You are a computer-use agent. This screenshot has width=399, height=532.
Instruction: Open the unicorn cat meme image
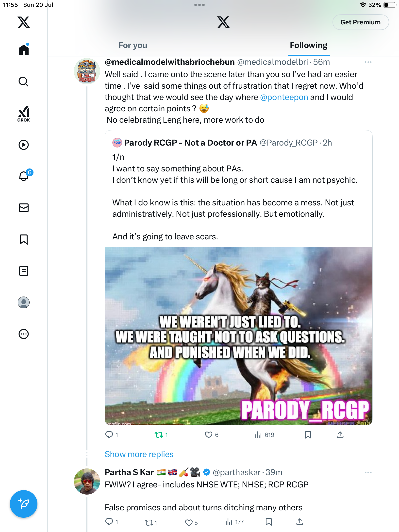click(x=238, y=336)
